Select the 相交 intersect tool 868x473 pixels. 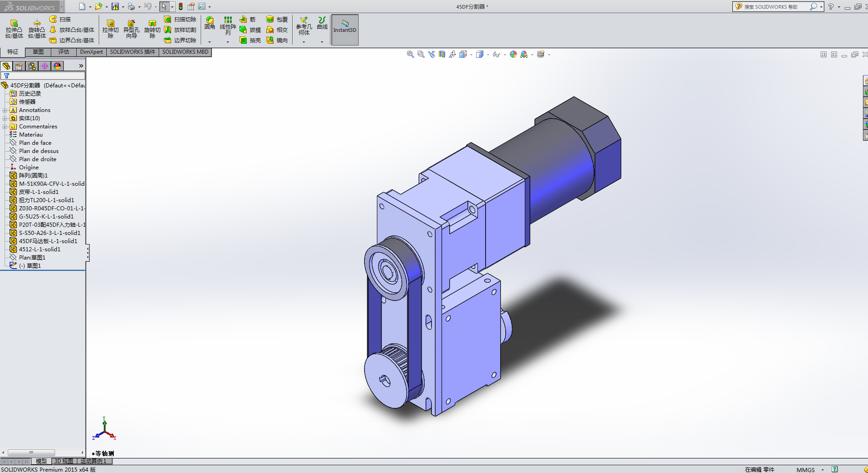[277, 30]
